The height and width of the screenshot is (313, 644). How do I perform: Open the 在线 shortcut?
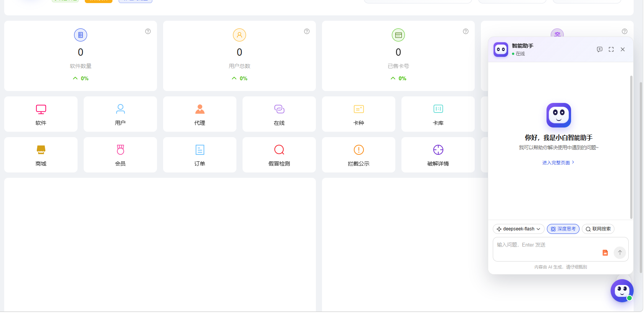pos(279,114)
